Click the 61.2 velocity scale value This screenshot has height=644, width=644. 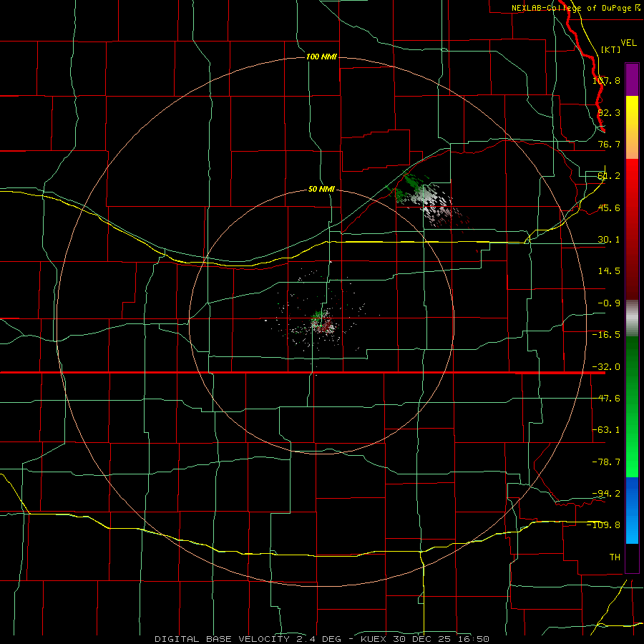pyautogui.click(x=609, y=176)
